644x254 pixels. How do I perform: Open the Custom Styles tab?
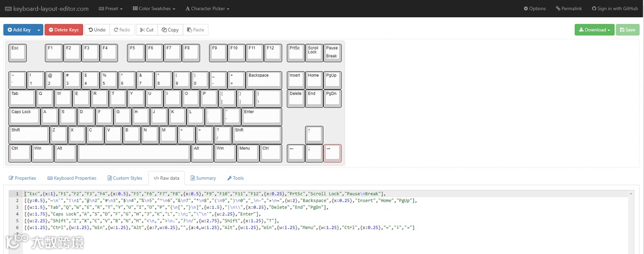coord(125,178)
